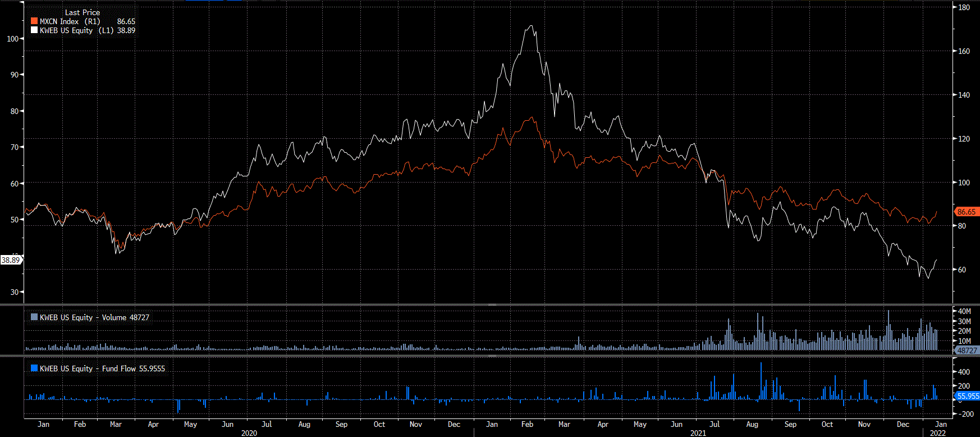Grab the divider handle between price and volume panels
The width and height of the screenshot is (980, 437).
492,304
